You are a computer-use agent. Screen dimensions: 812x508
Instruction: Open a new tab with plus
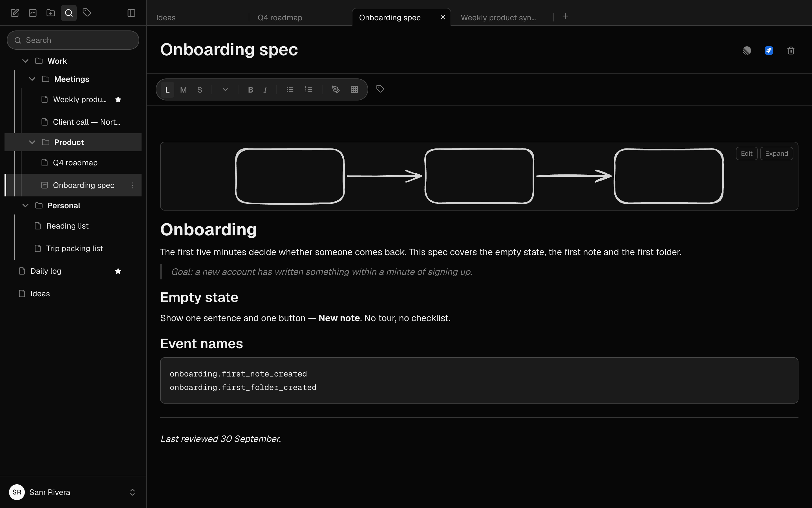click(565, 16)
